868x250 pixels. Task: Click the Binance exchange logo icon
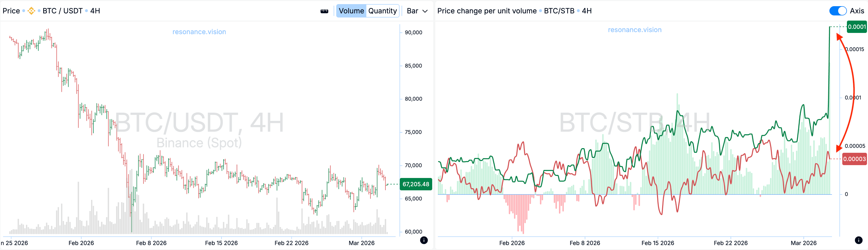click(31, 11)
